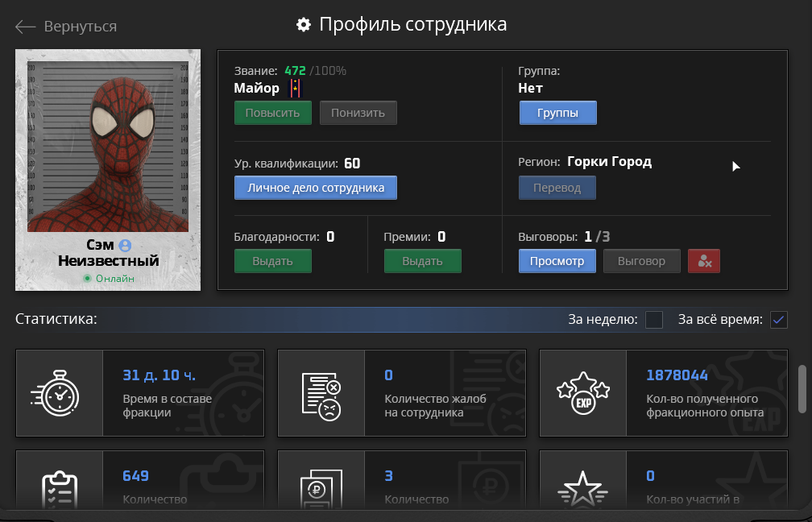View reprimands with Просмотр button
812x522 pixels.
pos(557,261)
